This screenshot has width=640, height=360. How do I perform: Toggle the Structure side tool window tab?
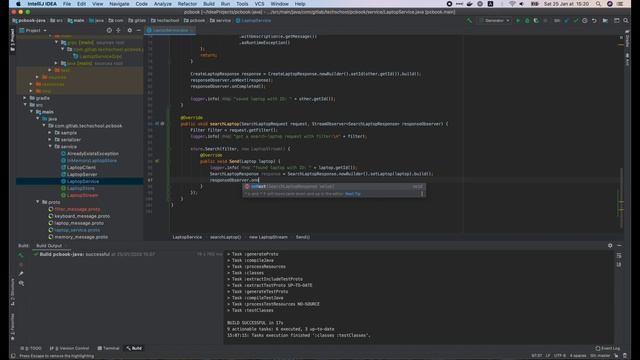tap(12, 292)
